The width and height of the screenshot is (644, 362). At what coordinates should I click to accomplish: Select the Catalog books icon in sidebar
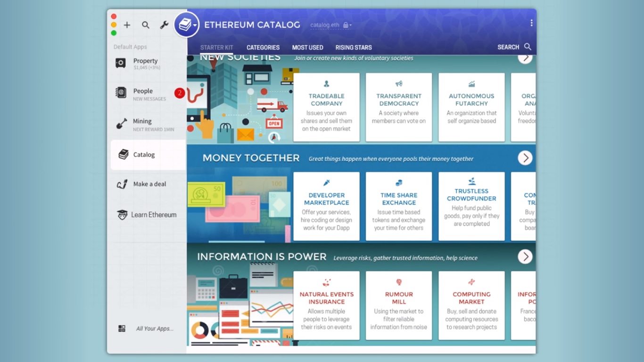coord(124,154)
